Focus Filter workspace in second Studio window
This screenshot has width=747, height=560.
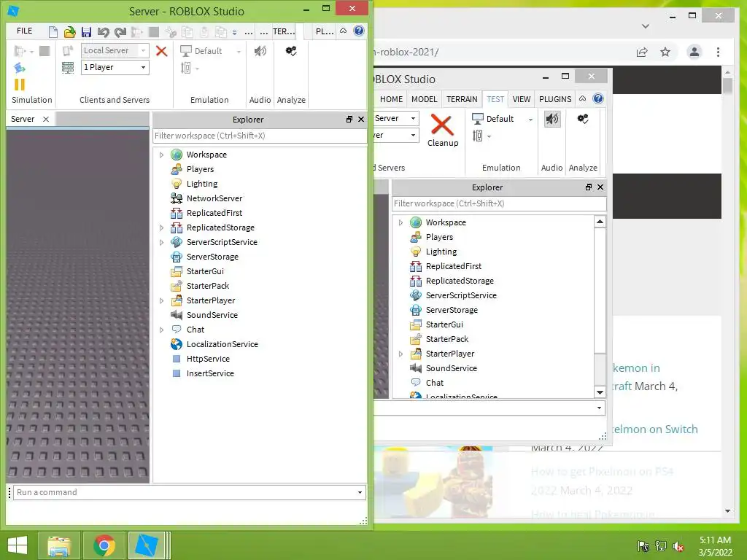[x=499, y=204]
